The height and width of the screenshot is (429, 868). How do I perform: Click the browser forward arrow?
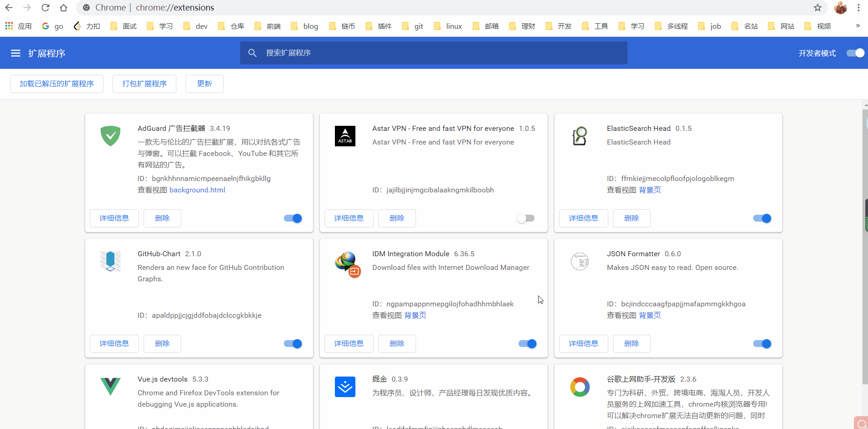(27, 8)
